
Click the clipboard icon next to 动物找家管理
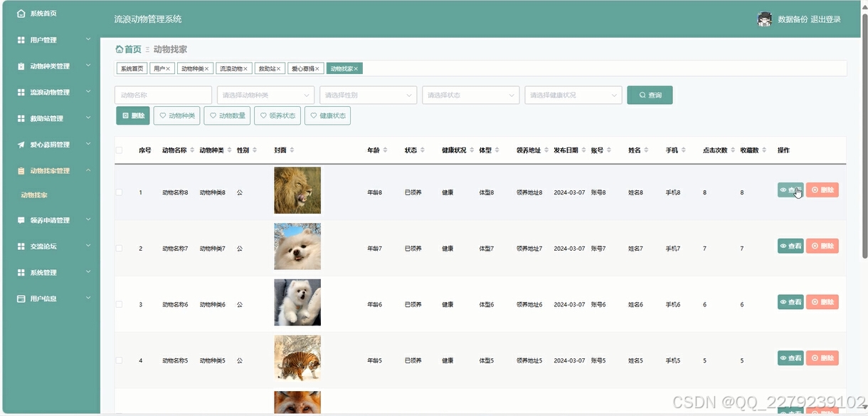[x=21, y=171]
